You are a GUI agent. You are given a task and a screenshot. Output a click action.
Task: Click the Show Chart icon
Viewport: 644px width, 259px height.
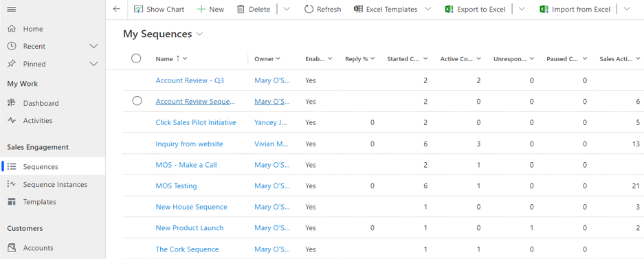(138, 9)
